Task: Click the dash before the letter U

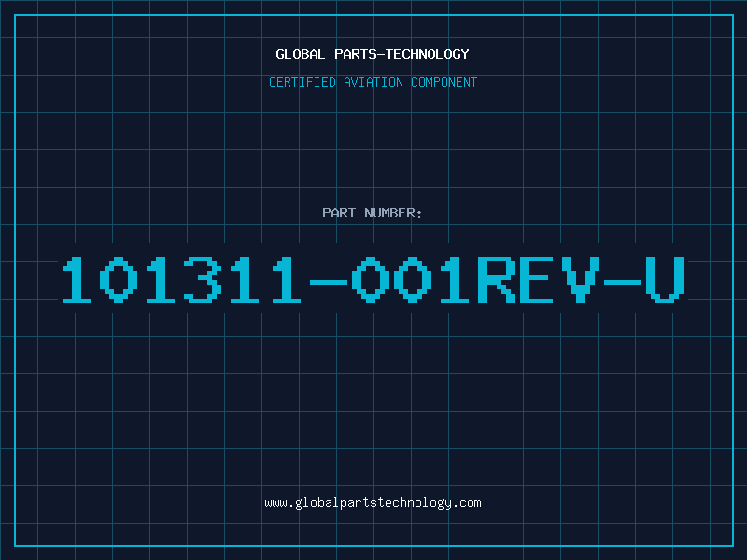Action: (x=622, y=283)
